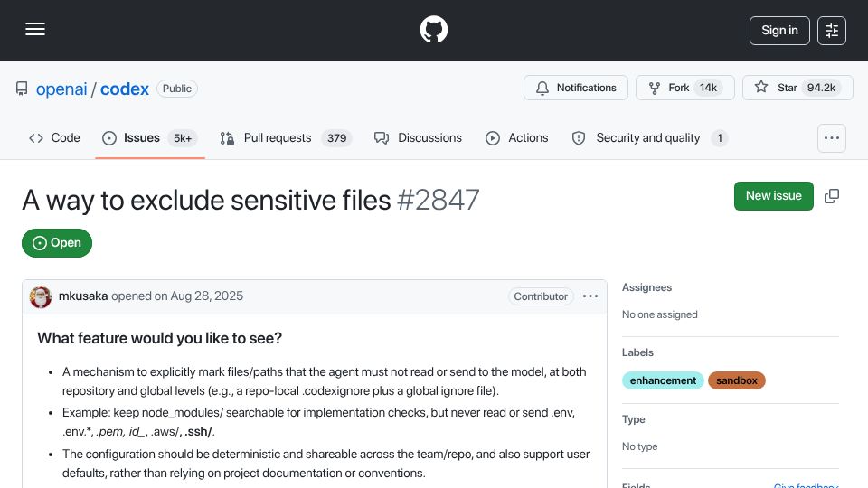Image resolution: width=868 pixels, height=488 pixels.
Task: Click the issue number #2847
Action: [438, 200]
